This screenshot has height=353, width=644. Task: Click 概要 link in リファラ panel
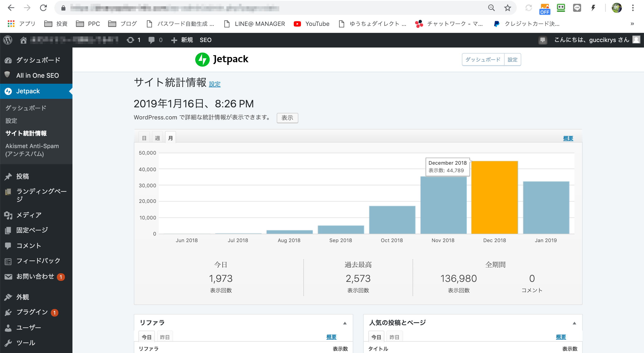click(331, 337)
